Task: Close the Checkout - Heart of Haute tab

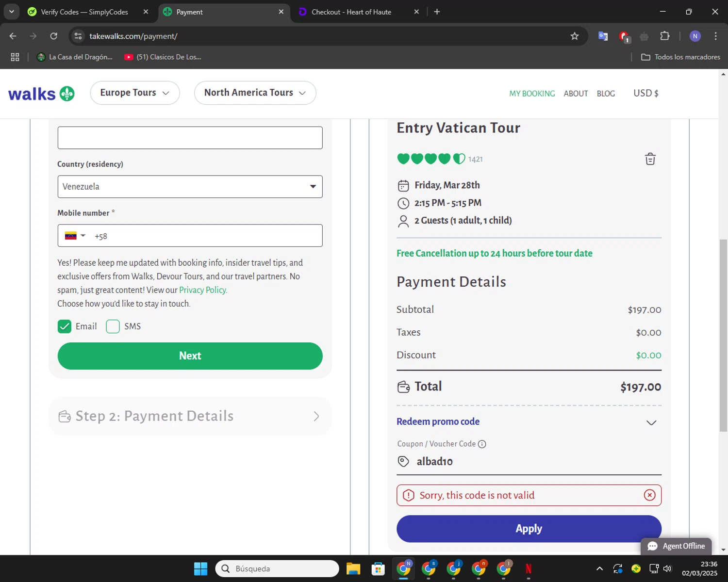Action: 416,12
